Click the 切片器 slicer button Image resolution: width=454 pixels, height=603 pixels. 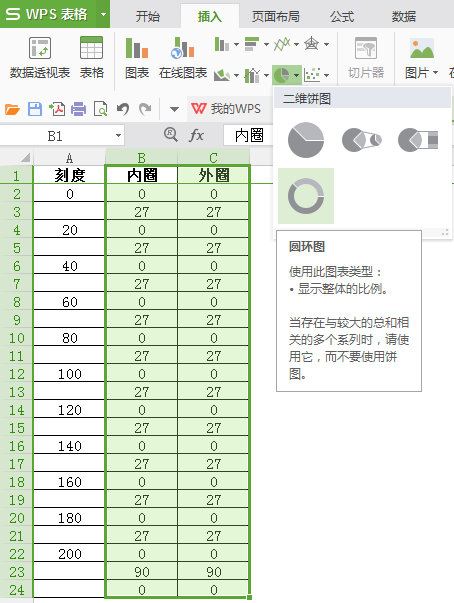click(366, 58)
